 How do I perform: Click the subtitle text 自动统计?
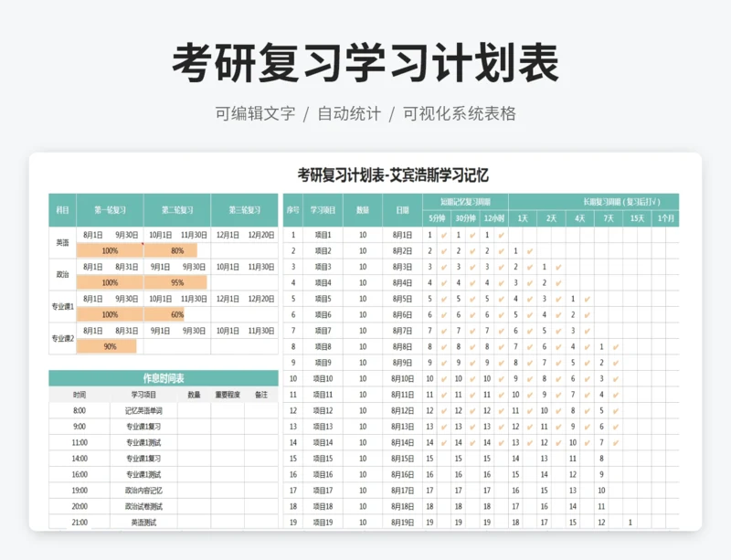349,114
